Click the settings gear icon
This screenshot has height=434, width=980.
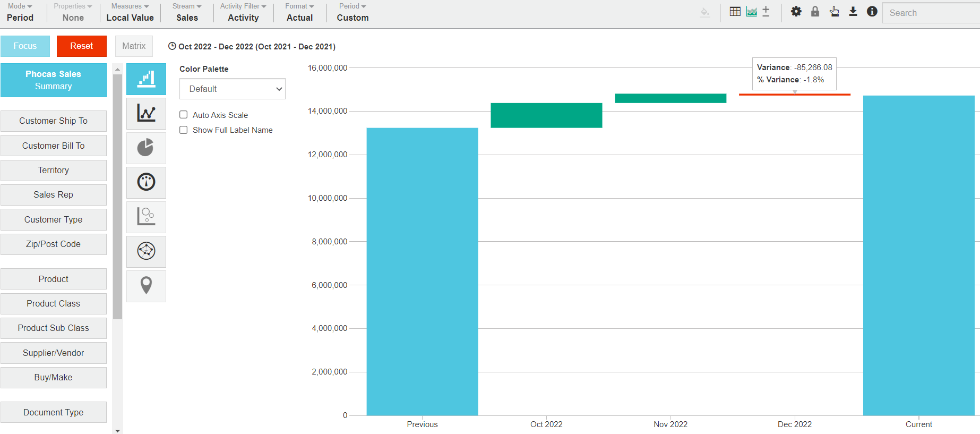(x=796, y=12)
